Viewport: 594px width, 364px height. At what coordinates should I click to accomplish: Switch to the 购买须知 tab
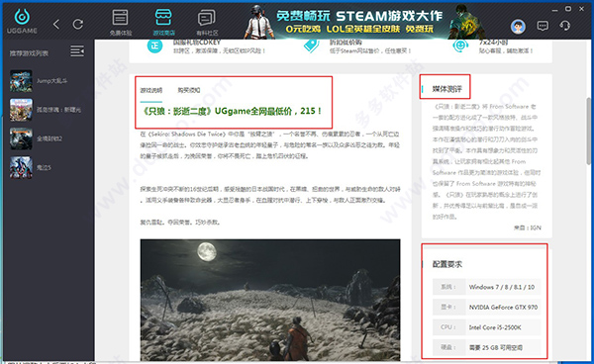189,90
